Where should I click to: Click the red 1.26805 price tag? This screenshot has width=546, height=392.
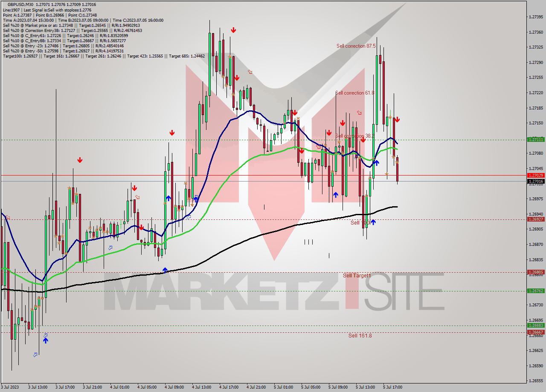[536, 272]
